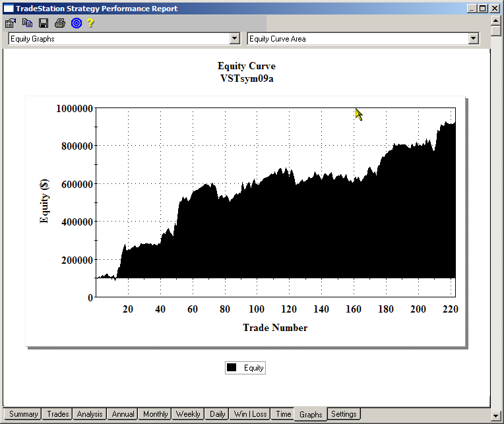Select the Daily tab

click(217, 414)
